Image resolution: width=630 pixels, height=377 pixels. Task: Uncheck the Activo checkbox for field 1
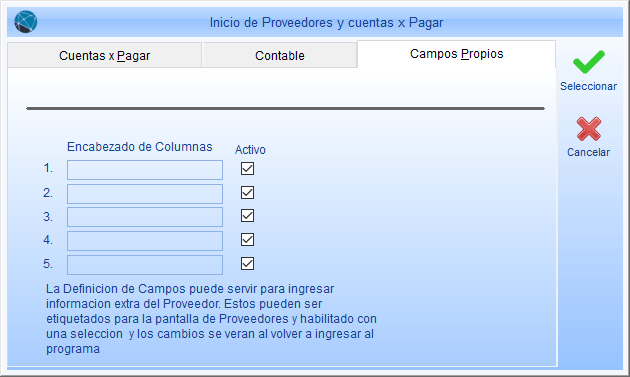click(x=248, y=168)
